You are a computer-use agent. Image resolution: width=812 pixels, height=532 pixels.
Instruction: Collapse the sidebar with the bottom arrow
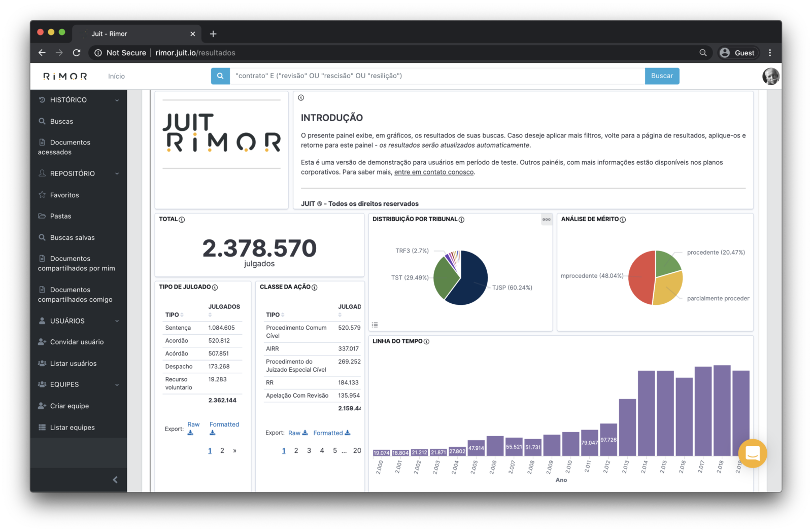click(x=115, y=480)
